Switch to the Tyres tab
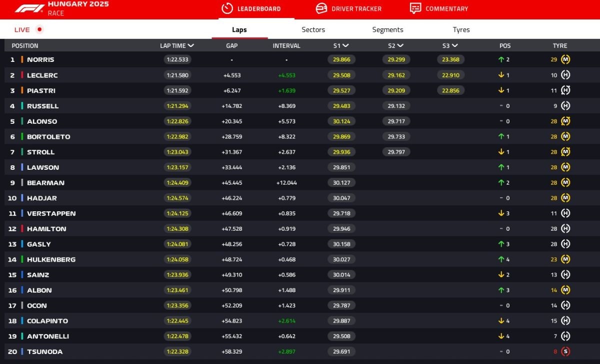 coord(461,29)
